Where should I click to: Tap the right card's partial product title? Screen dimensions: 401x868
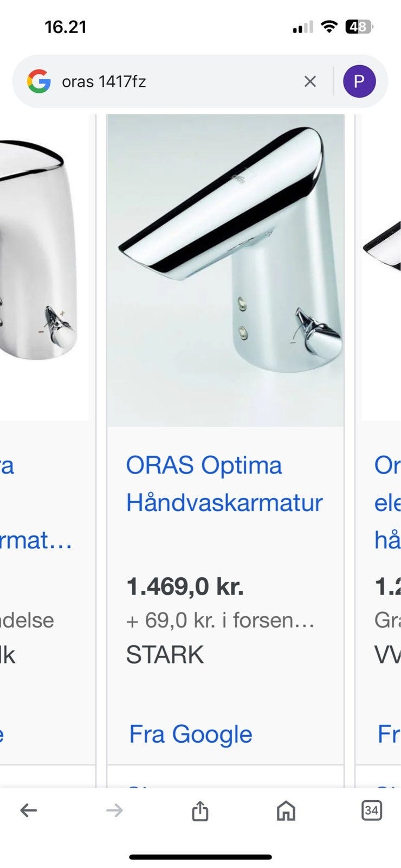point(387,502)
